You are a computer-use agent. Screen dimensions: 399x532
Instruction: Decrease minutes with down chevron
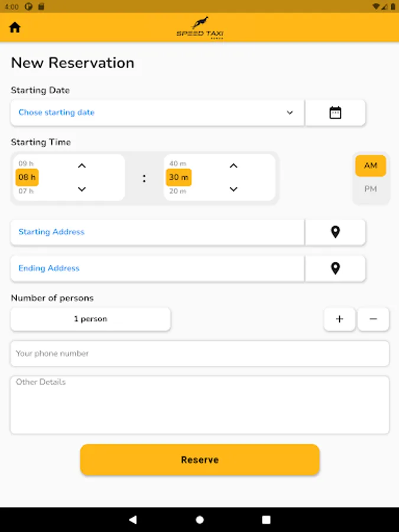[233, 189]
